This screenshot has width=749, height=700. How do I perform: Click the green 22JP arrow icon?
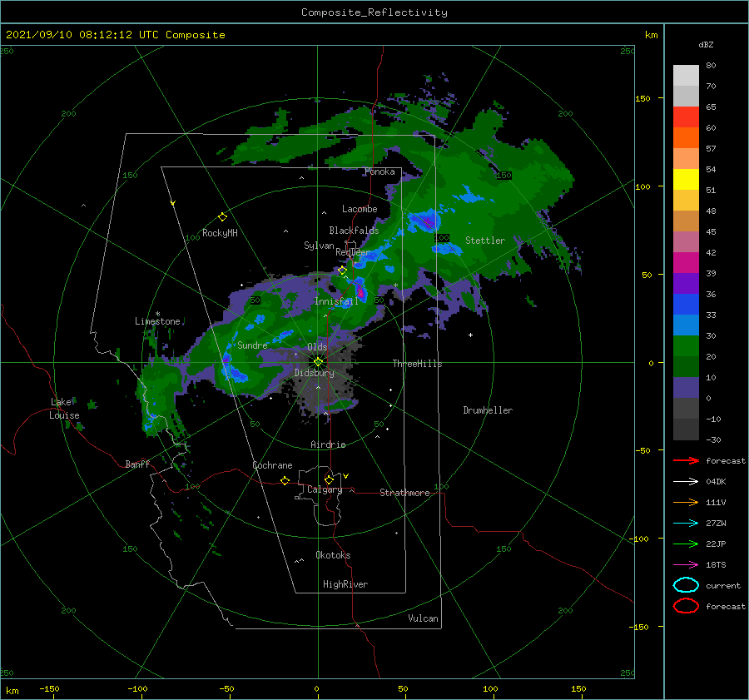point(686,544)
